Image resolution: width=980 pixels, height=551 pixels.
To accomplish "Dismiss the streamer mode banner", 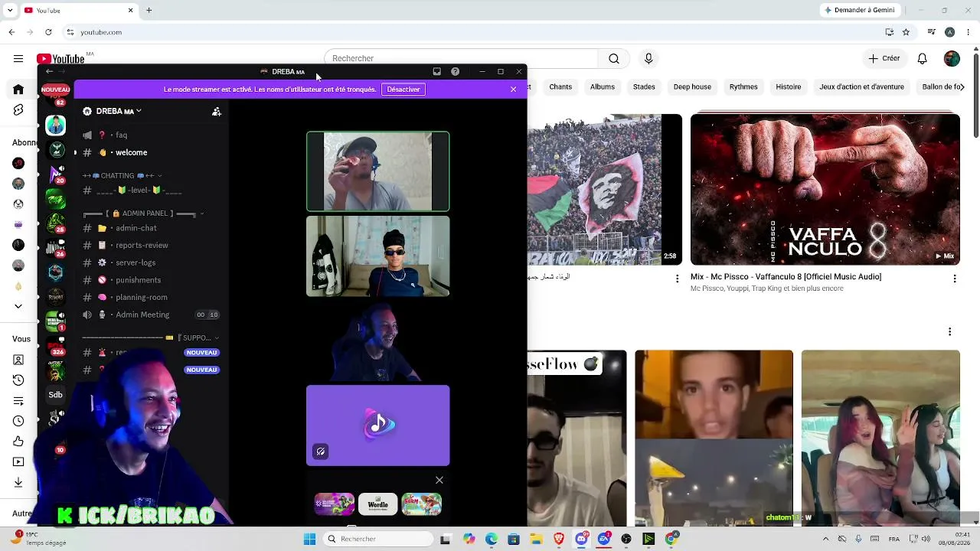I will [x=513, y=90].
